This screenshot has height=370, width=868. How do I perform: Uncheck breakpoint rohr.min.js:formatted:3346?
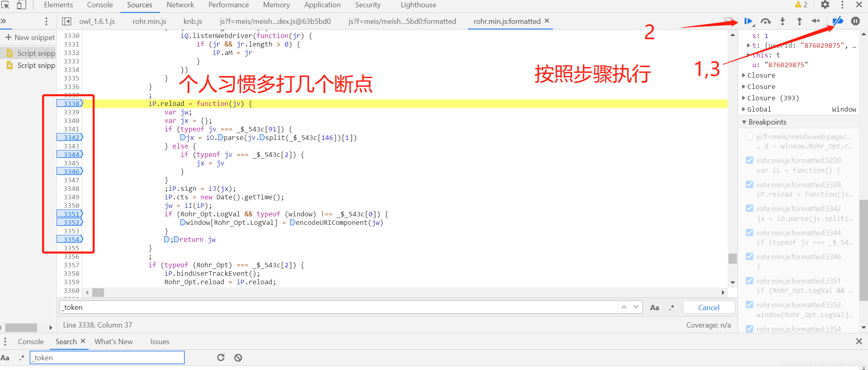click(x=749, y=257)
